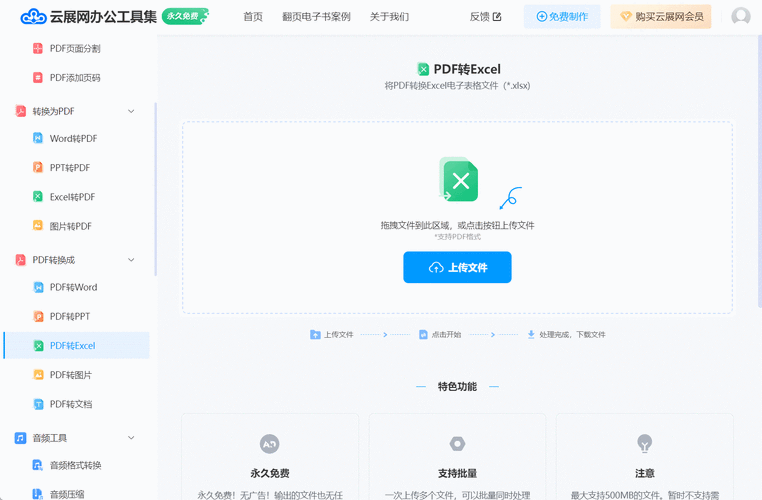Viewport: 762px width, 500px height.
Task: Click the Word转PDF sidebar icon
Action: (38, 139)
